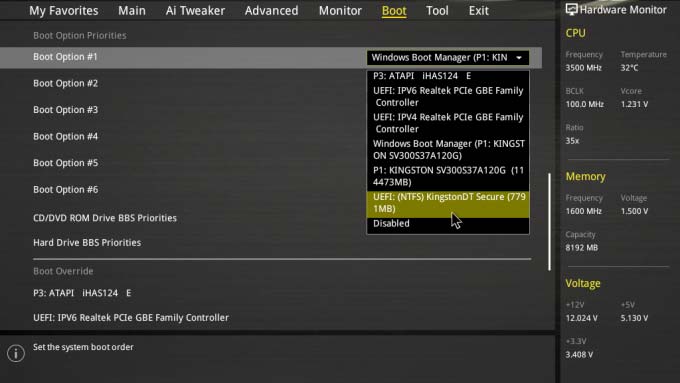Open the Monitor tab
Viewport: 680px width, 383px height.
(x=340, y=11)
